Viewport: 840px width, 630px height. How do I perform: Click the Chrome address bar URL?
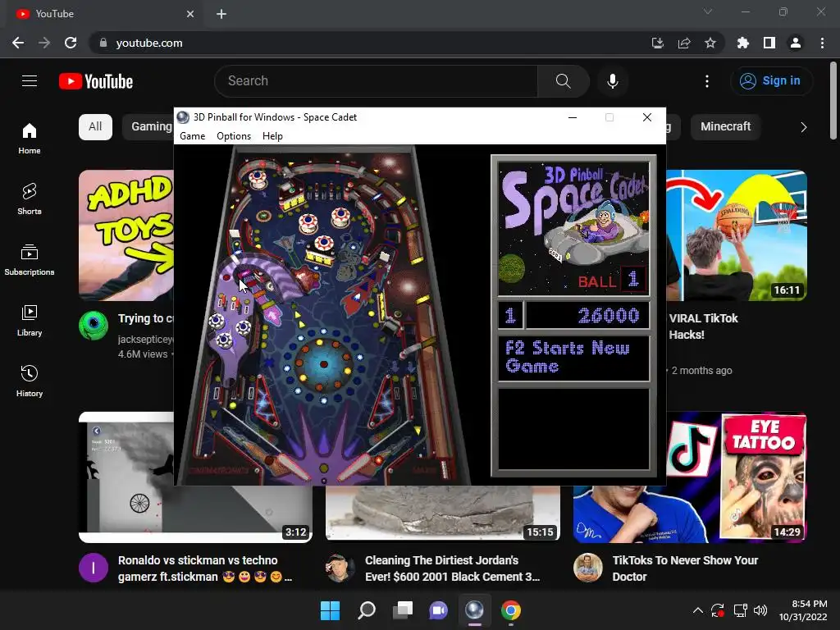[x=149, y=43]
